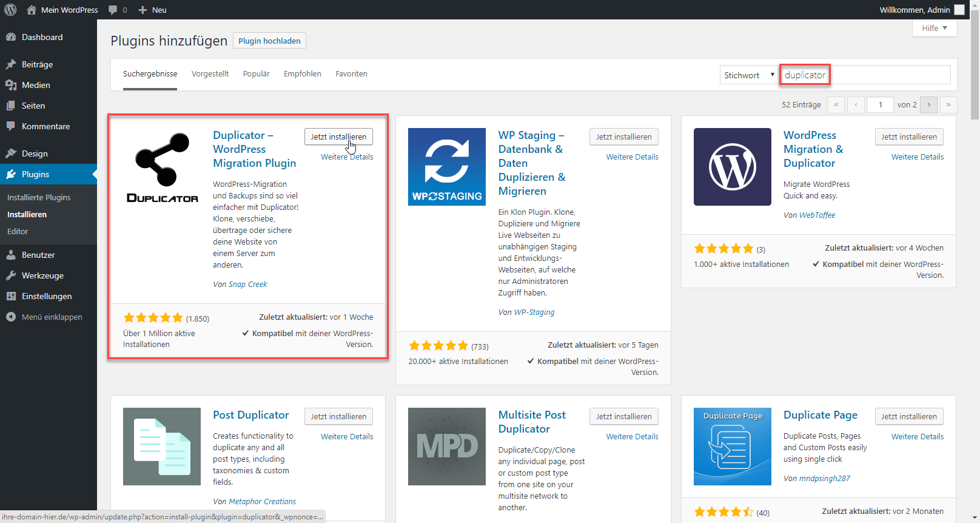Click the Plugin hochladen button

[269, 41]
